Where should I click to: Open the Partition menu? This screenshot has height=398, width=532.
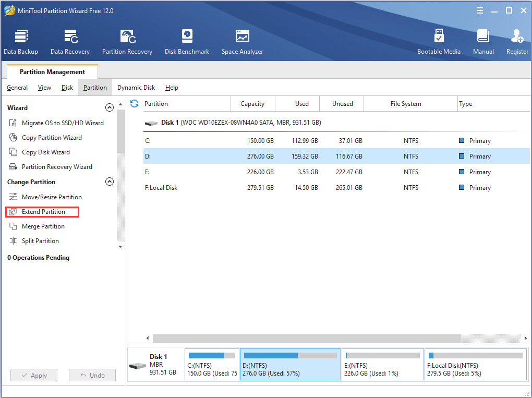(x=95, y=88)
